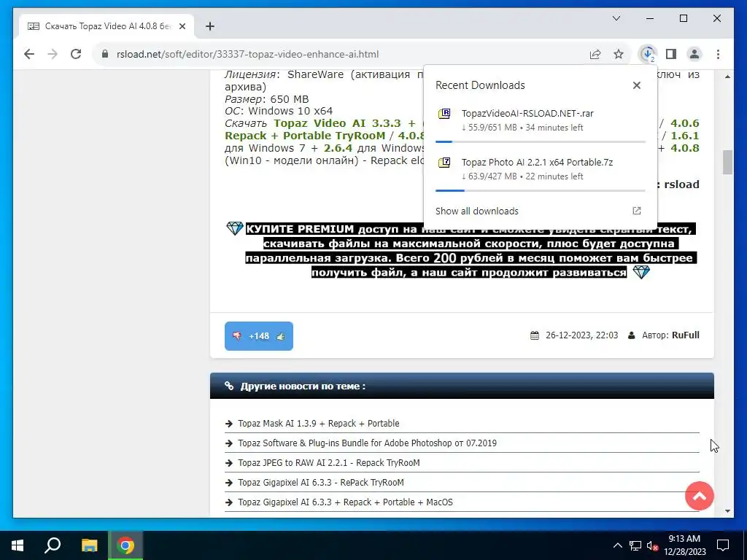Open the Chrome three-dot menu

pyautogui.click(x=718, y=54)
